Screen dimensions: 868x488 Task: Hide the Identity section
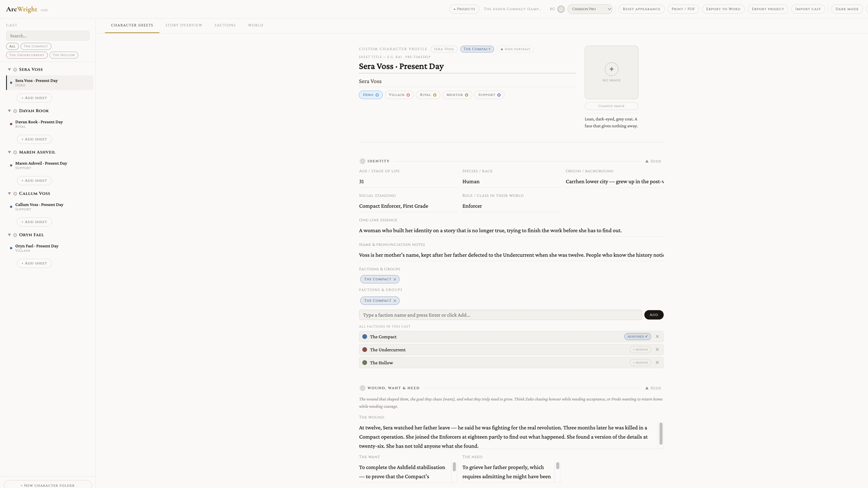click(653, 161)
